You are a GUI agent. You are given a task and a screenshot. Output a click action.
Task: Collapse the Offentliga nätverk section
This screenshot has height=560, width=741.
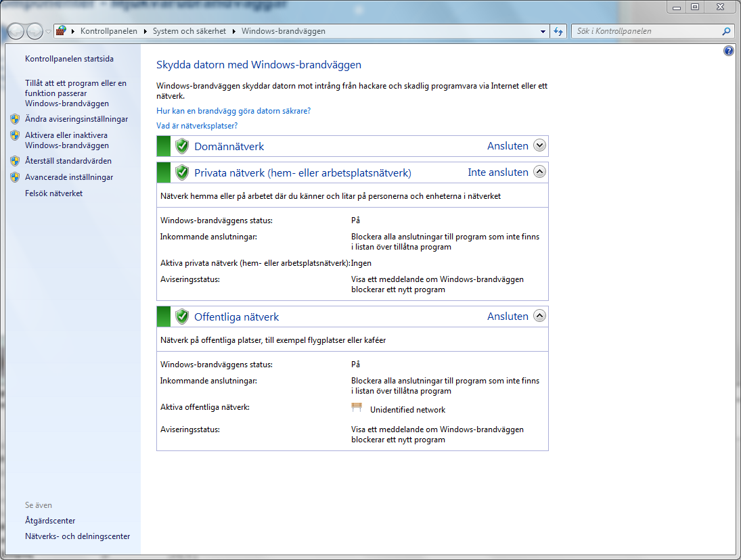click(539, 316)
